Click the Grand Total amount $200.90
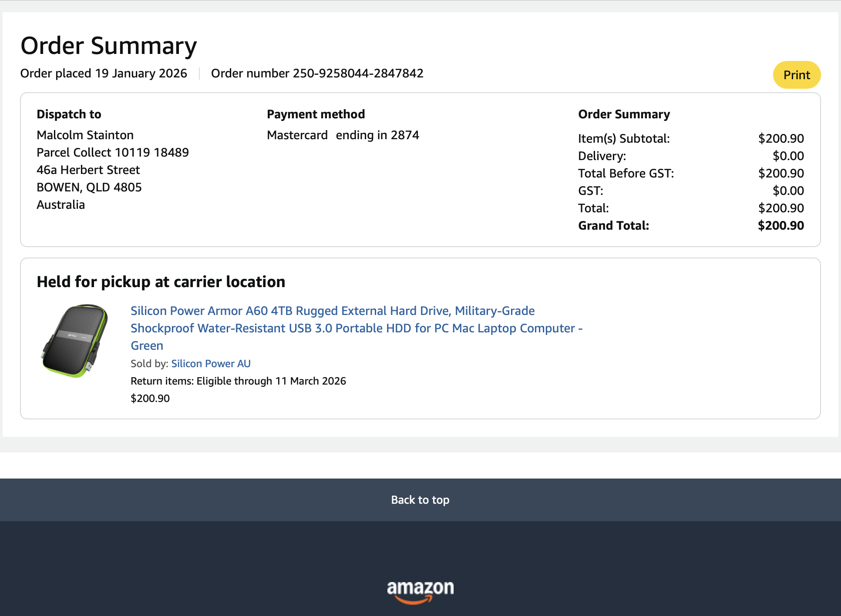The width and height of the screenshot is (841, 616). (780, 225)
